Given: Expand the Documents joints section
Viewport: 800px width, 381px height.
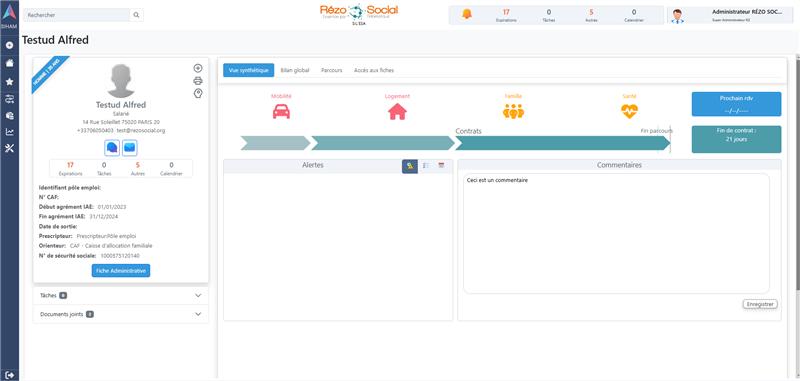Looking at the screenshot, I should click(x=121, y=314).
